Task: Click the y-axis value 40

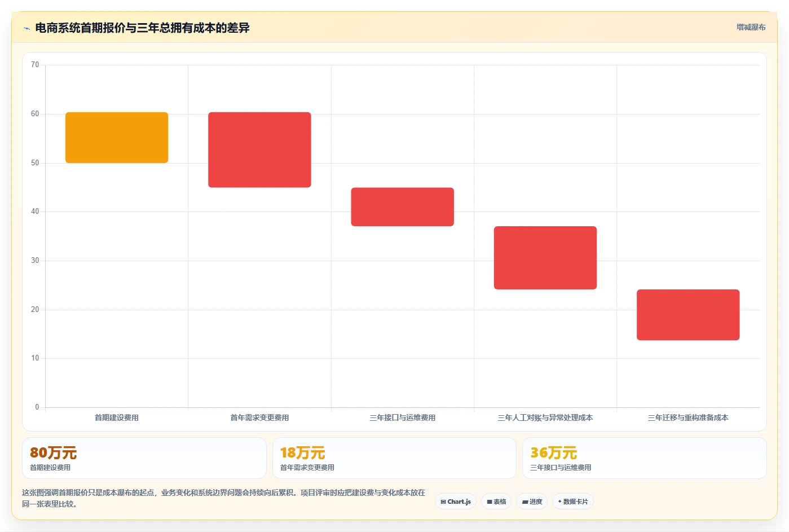Action: point(35,212)
